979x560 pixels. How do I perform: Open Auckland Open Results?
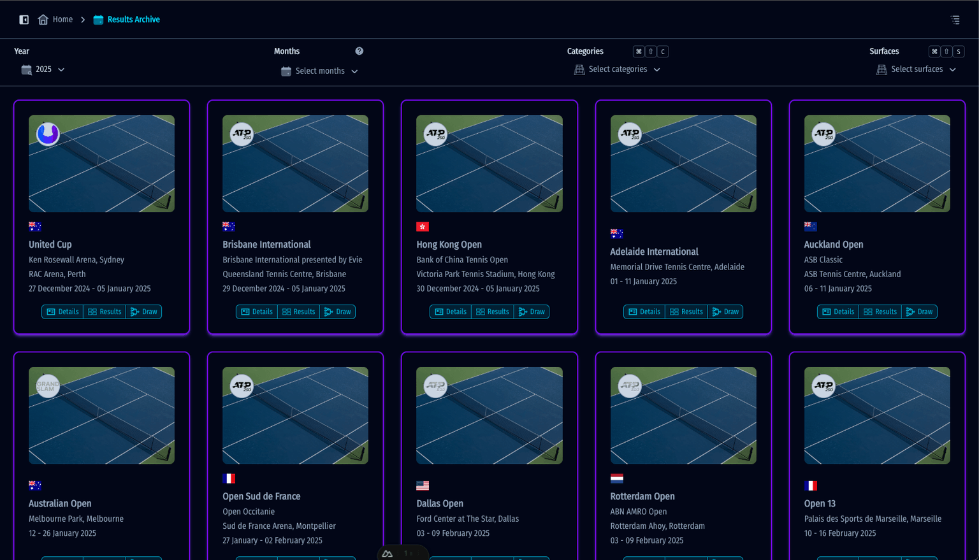[x=880, y=312]
